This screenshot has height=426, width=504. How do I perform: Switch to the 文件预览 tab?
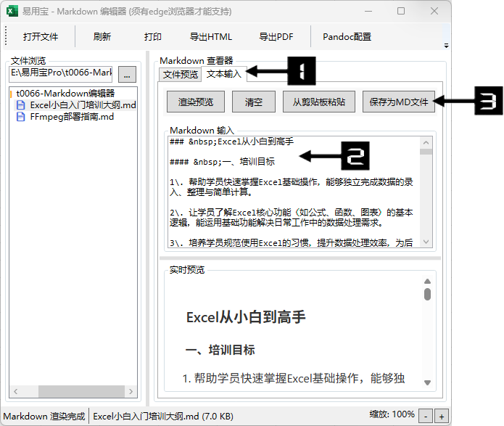pyautogui.click(x=181, y=75)
